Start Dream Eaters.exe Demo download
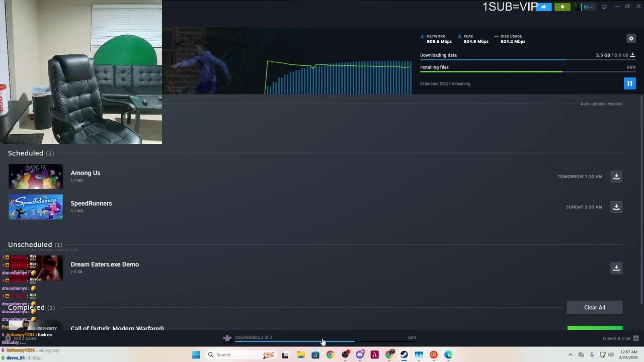The image size is (644, 362). pos(616,268)
